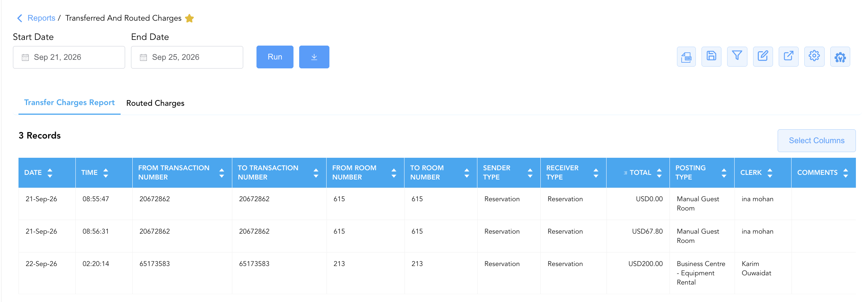Open the outlined gear settings icon

(x=814, y=57)
